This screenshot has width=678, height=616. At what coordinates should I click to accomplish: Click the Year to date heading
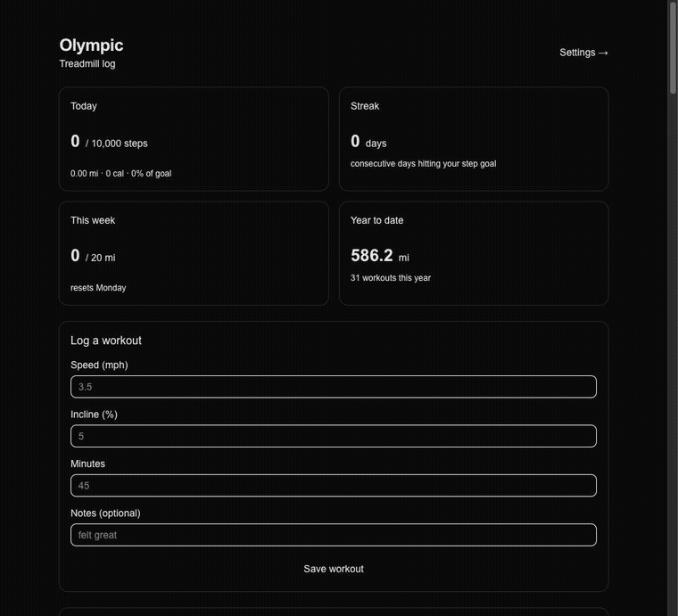coord(376,220)
